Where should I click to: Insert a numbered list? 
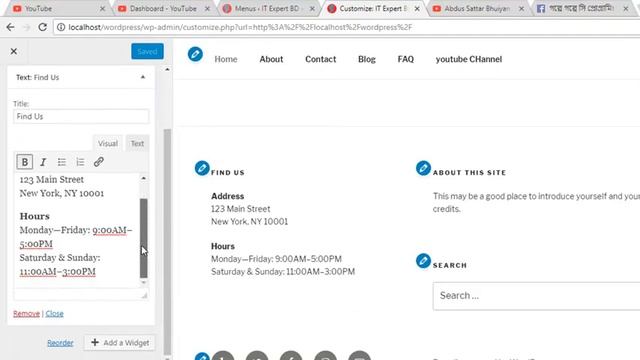click(x=80, y=162)
